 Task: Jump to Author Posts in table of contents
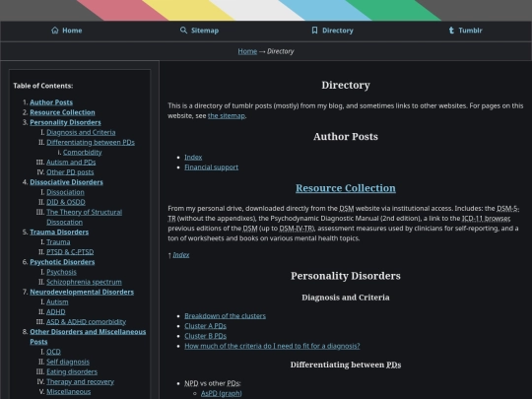pos(51,102)
